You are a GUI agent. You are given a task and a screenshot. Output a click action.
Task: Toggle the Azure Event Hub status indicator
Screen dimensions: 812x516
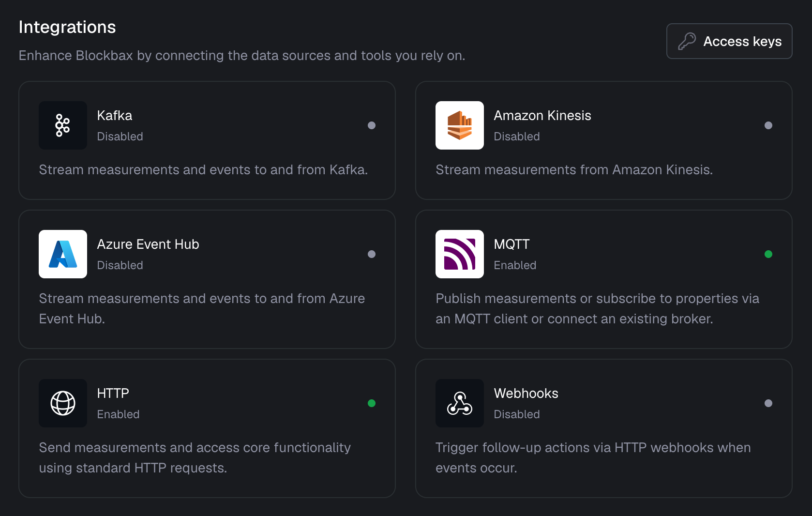click(372, 254)
